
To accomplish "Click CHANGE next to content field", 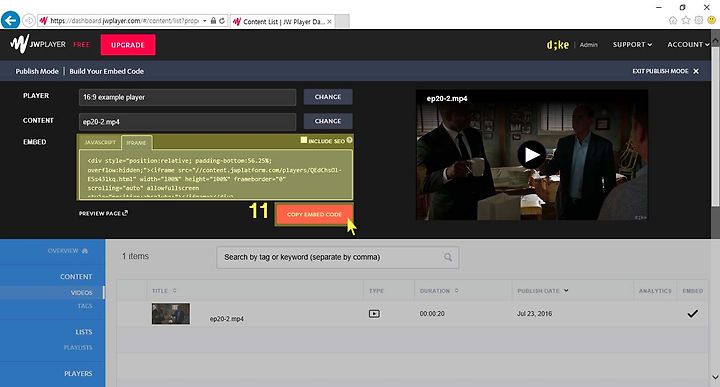I will [328, 121].
